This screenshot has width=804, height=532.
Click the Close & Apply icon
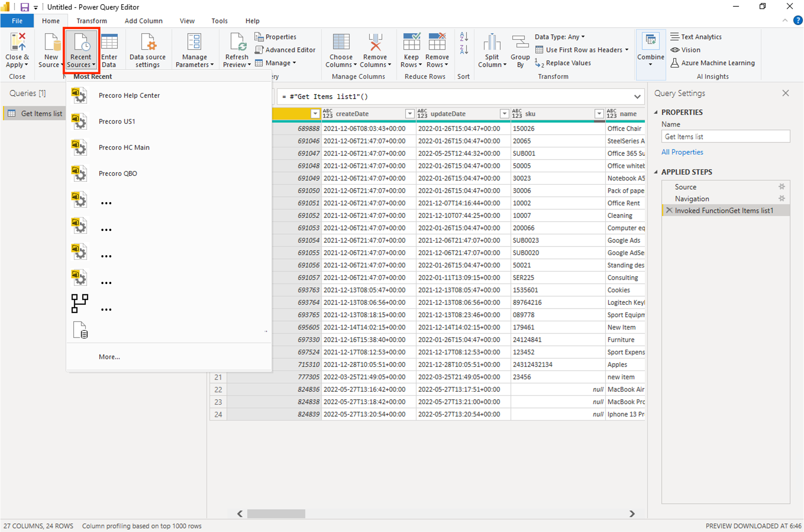click(x=18, y=42)
